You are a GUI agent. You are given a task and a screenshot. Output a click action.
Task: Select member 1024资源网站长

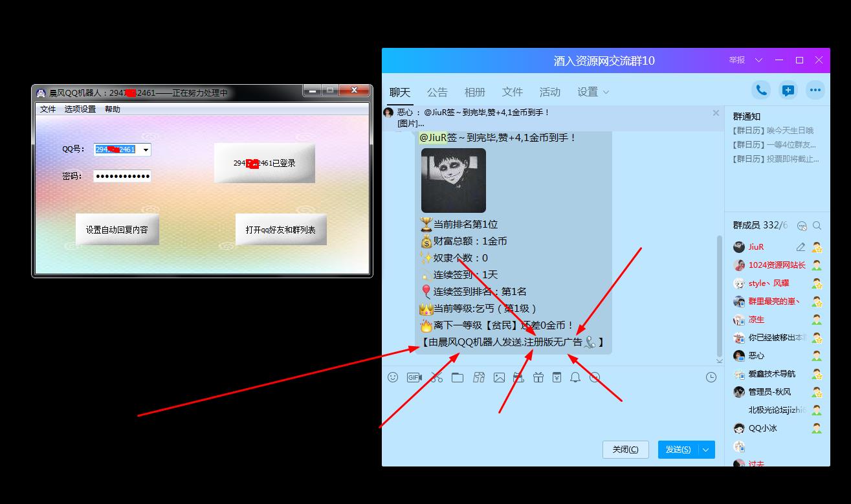click(777, 265)
